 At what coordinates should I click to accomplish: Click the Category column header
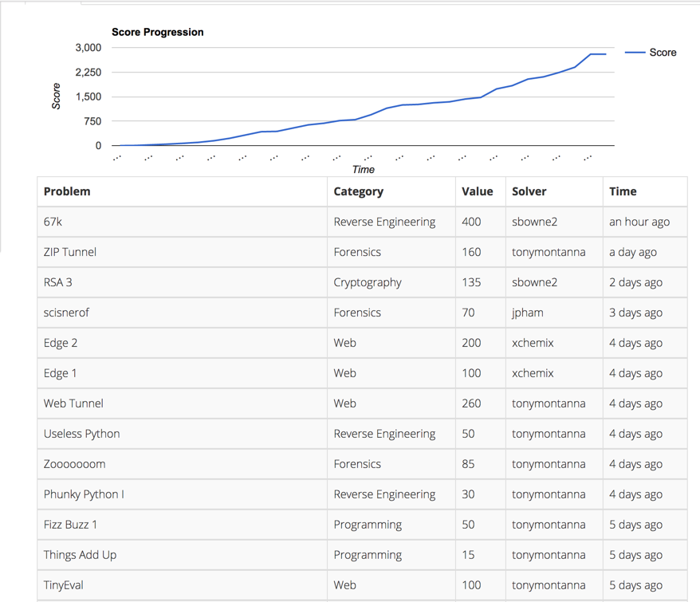[358, 191]
